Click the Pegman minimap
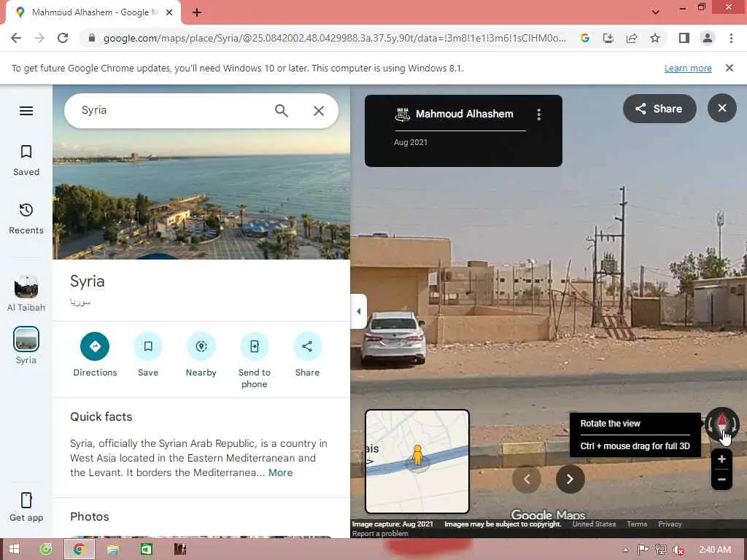 417,462
